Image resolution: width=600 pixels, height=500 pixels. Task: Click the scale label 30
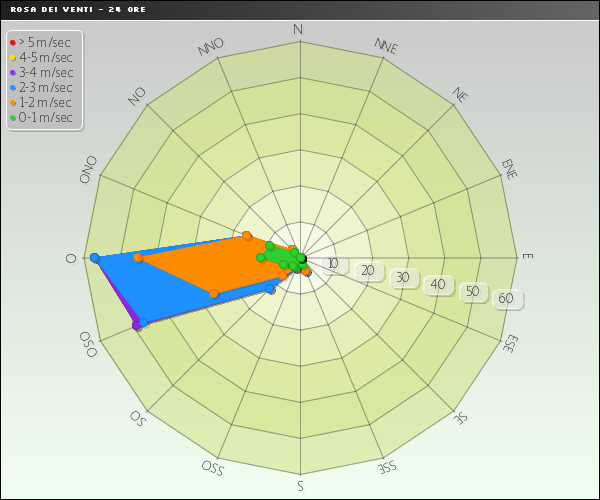coord(403,277)
